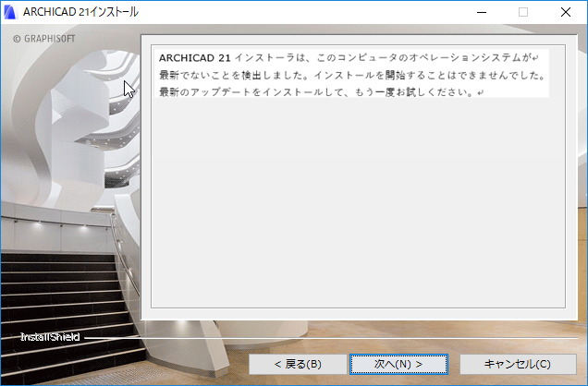Click the ARCHICAD icon in title bar

(x=10, y=12)
